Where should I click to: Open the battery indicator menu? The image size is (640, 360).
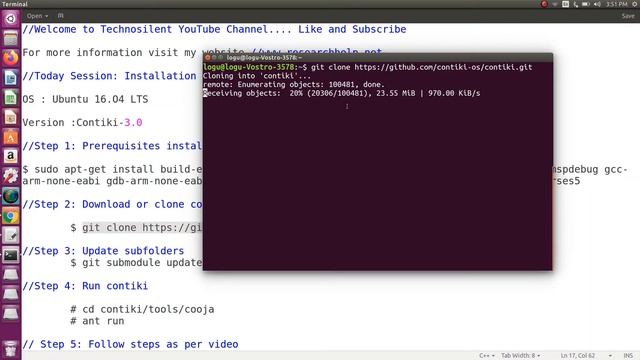(x=586, y=4)
